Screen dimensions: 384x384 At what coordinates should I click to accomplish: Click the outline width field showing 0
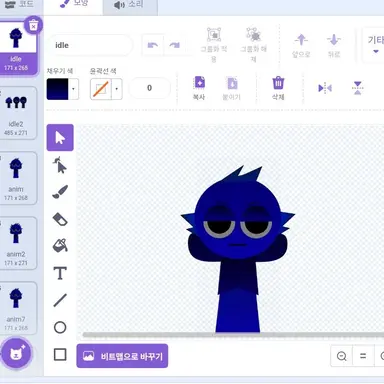[x=149, y=88]
